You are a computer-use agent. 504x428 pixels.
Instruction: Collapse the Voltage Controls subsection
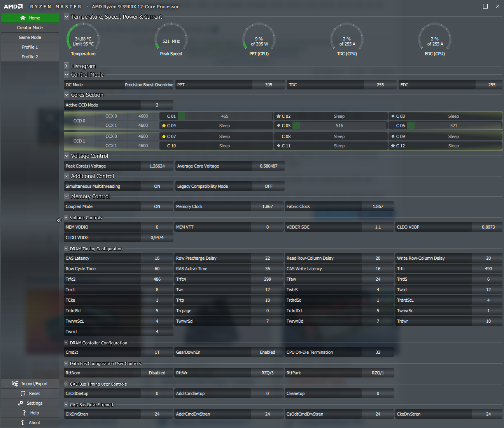[66, 218]
